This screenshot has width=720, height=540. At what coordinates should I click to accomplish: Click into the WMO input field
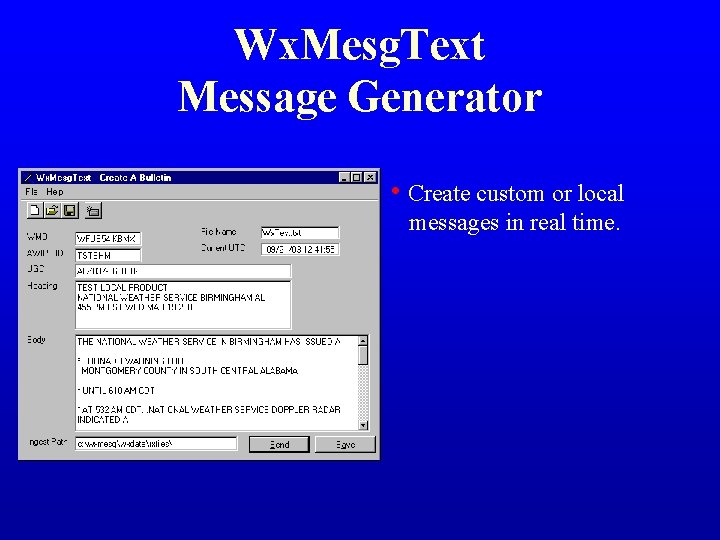tap(108, 239)
